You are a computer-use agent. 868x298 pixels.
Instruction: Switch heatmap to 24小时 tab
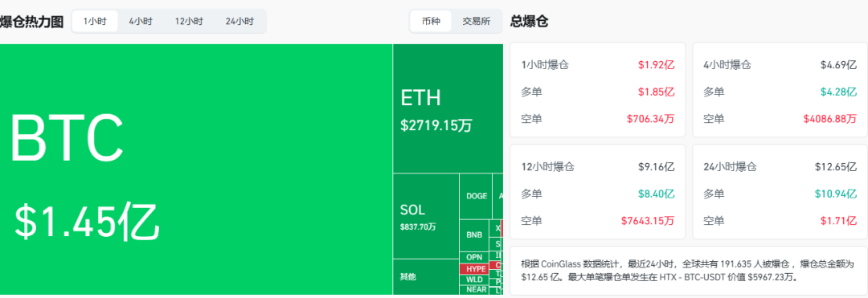tap(240, 22)
